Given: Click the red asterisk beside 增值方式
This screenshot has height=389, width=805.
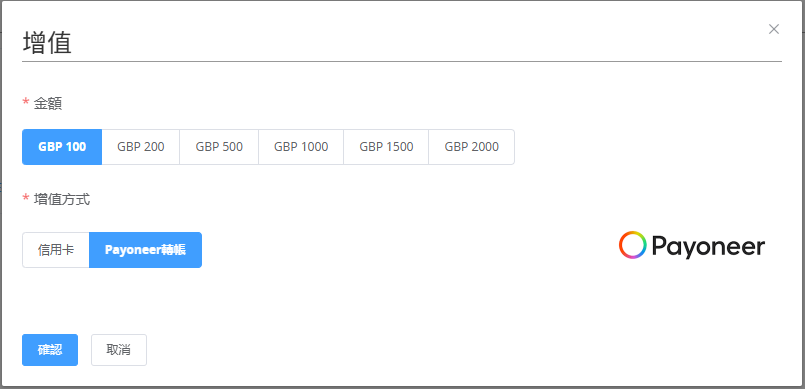Looking at the screenshot, I should [26, 198].
